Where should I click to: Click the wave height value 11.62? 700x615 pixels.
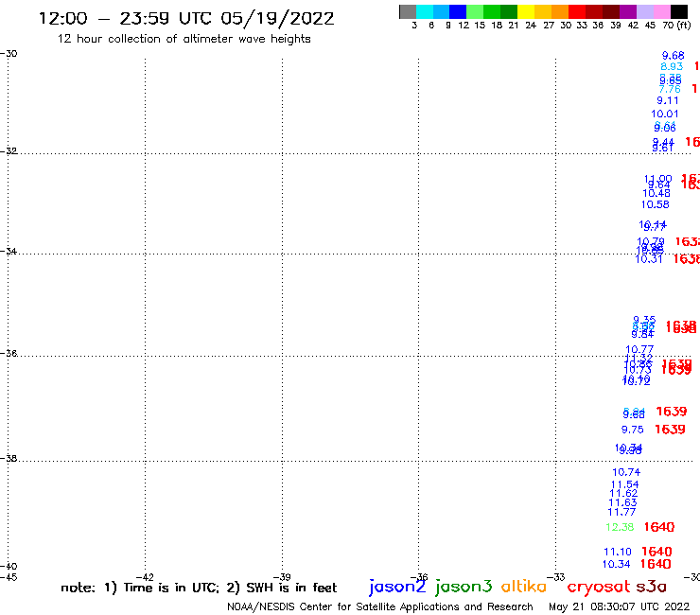[x=623, y=494]
